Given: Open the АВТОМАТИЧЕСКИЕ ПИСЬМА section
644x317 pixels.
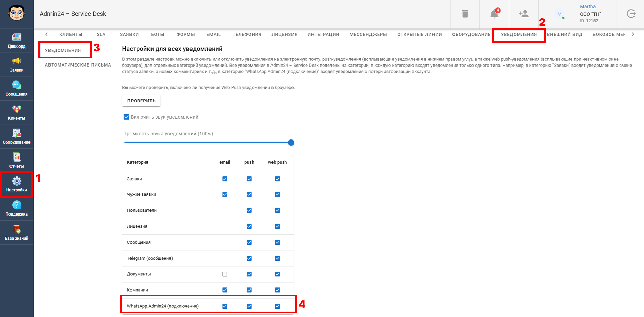Looking at the screenshot, I should tap(78, 65).
